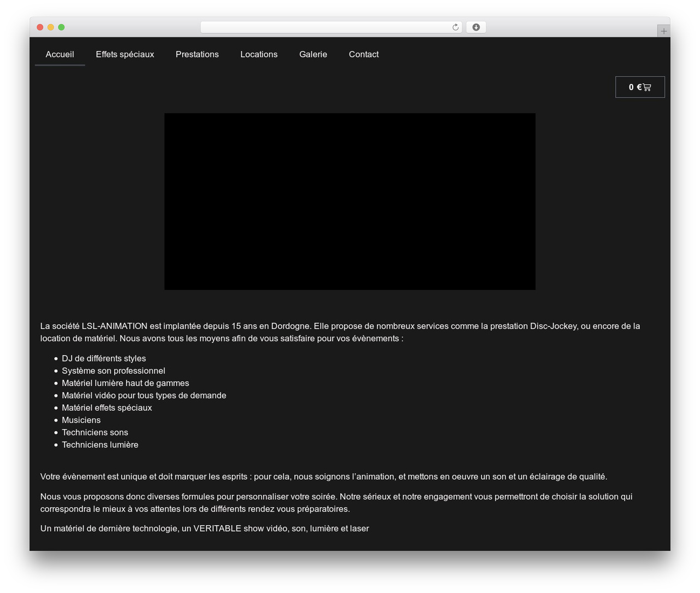700x593 pixels.
Task: Click the paragraph starting "La société LSL-ANIMATION"
Action: (x=340, y=332)
